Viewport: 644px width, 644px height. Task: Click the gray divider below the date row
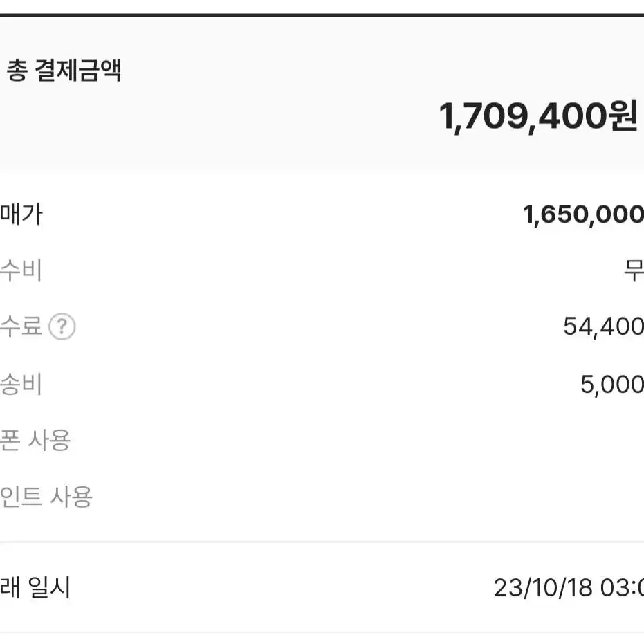coord(322,633)
